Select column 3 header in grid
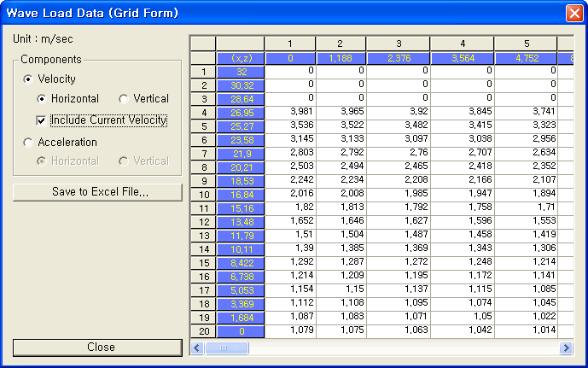The width and height of the screenshot is (588, 368). [399, 44]
